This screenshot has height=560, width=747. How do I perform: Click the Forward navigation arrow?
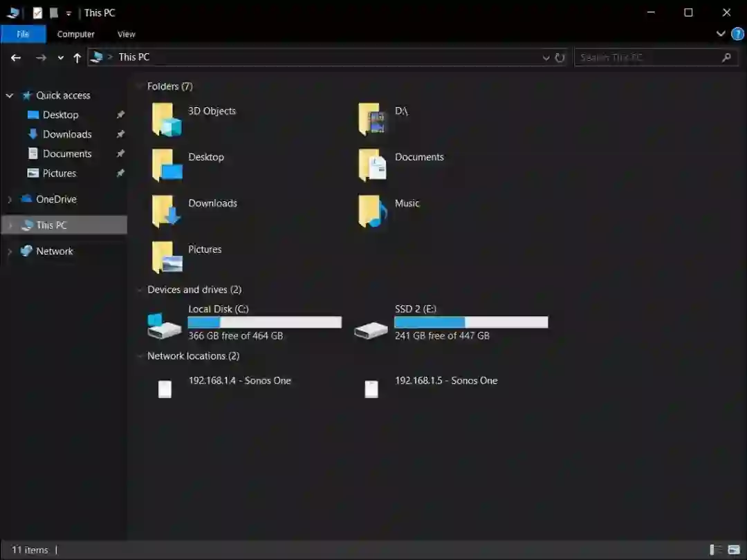41,57
